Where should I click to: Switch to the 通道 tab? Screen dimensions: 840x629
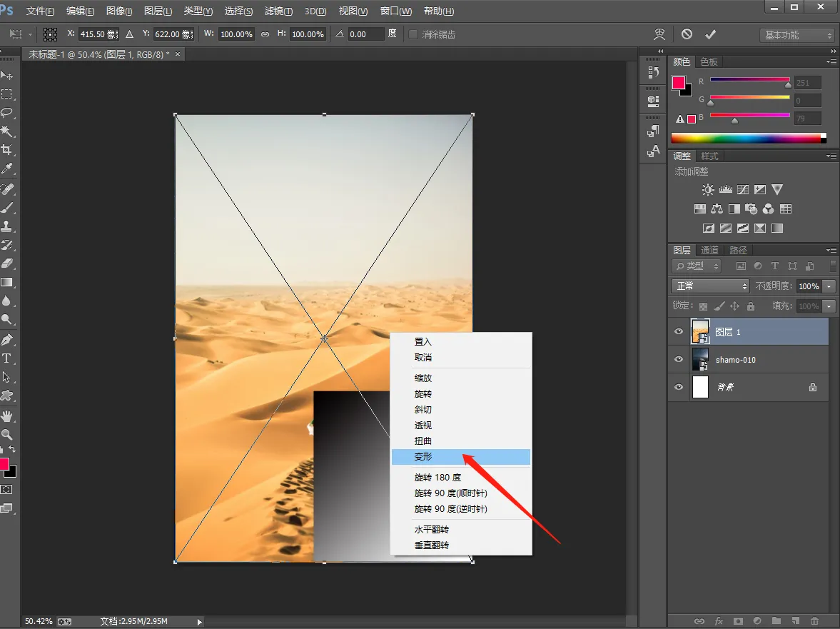[x=709, y=250]
